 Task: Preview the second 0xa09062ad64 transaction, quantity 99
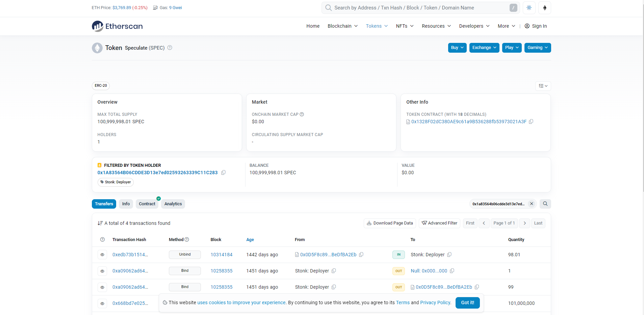pyautogui.click(x=102, y=287)
